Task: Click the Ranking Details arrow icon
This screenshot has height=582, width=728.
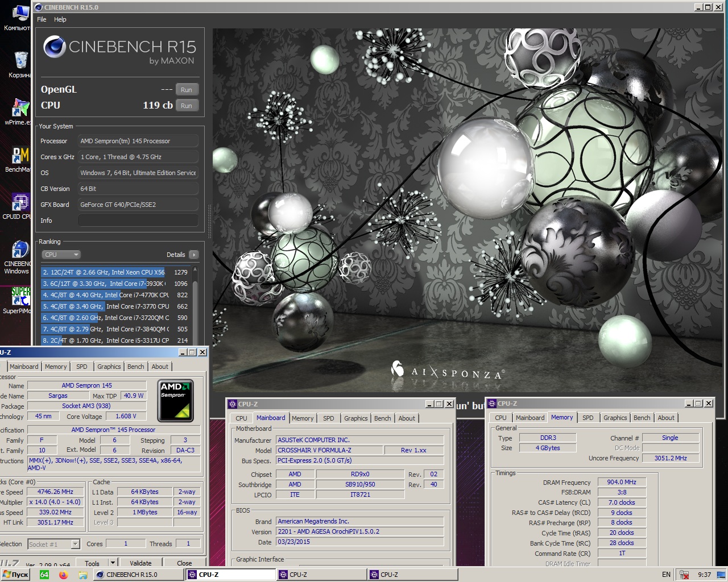Action: 193,255
